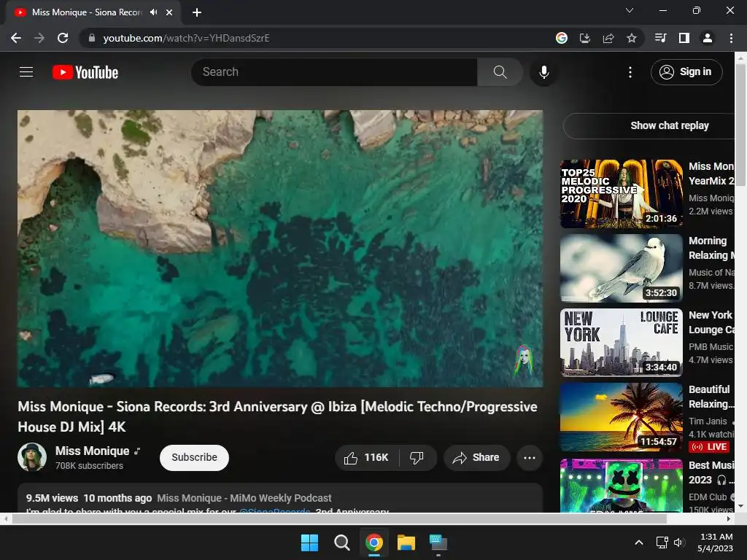Open File Explorer from taskbar
This screenshot has height=560, width=747.
pyautogui.click(x=406, y=542)
